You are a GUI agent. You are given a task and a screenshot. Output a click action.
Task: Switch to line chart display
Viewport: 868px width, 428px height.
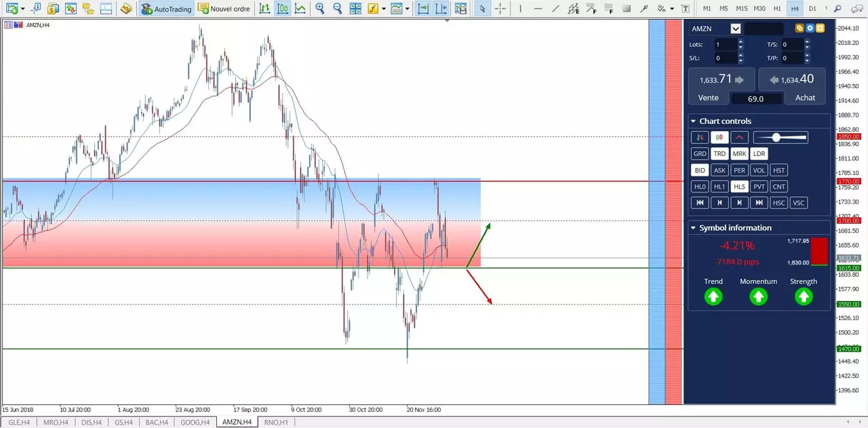[300, 9]
